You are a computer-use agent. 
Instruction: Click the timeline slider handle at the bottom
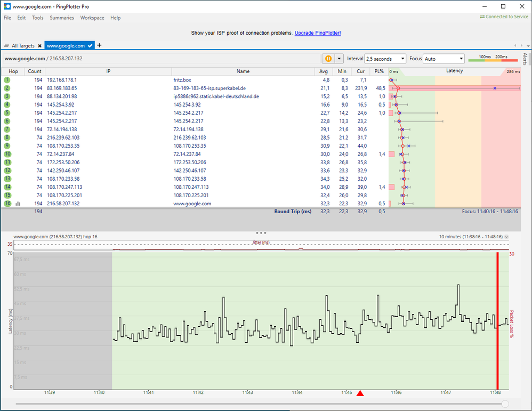coord(505,404)
